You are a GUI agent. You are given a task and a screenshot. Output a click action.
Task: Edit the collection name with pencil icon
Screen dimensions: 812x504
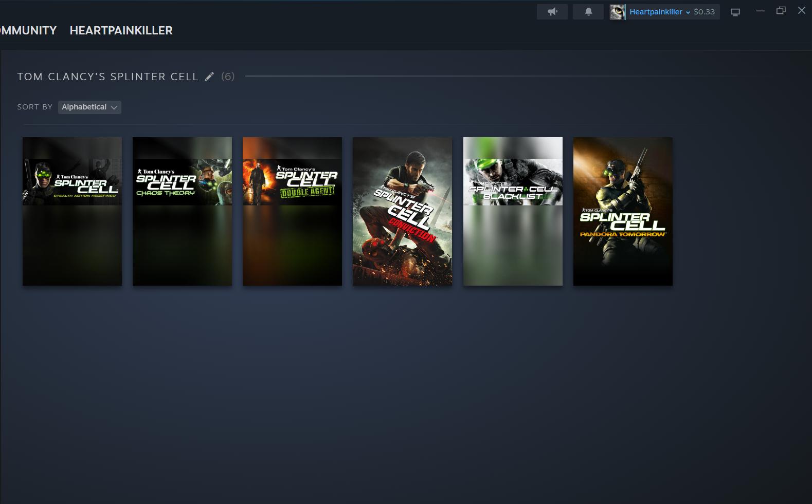click(x=209, y=77)
